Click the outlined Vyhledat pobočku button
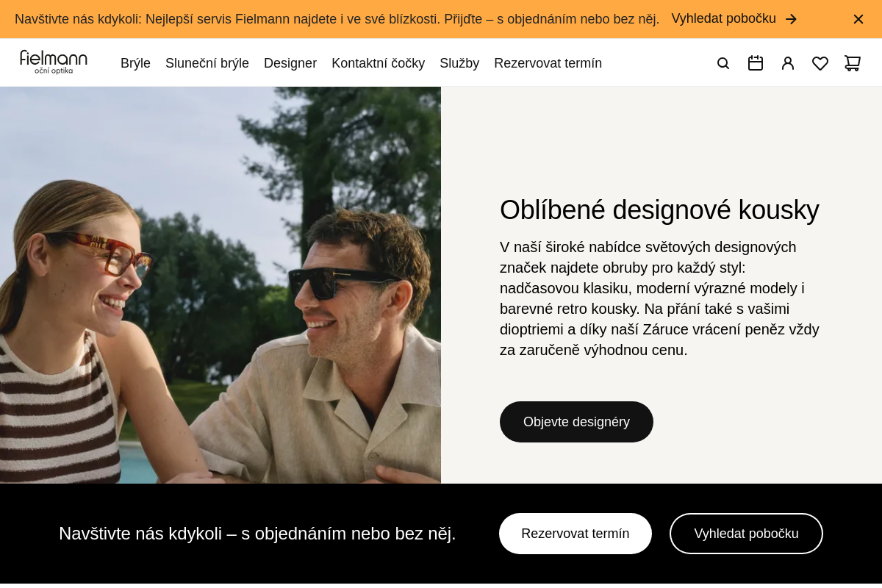Viewport: 882px width, 588px height. [746, 534]
